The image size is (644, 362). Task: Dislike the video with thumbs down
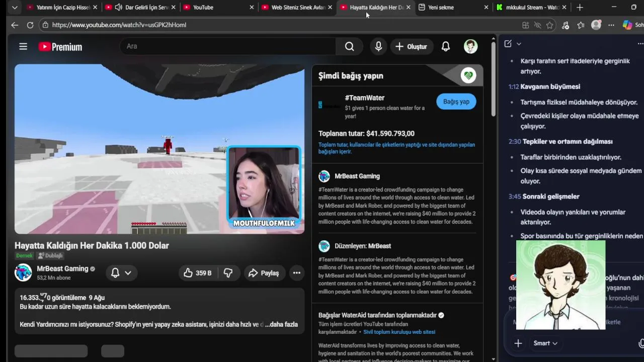pos(228,273)
